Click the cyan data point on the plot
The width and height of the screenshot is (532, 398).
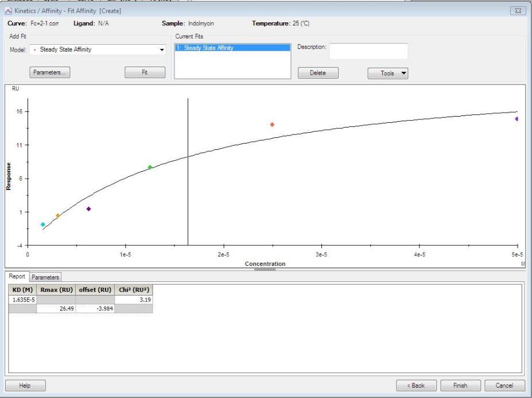pyautogui.click(x=43, y=225)
